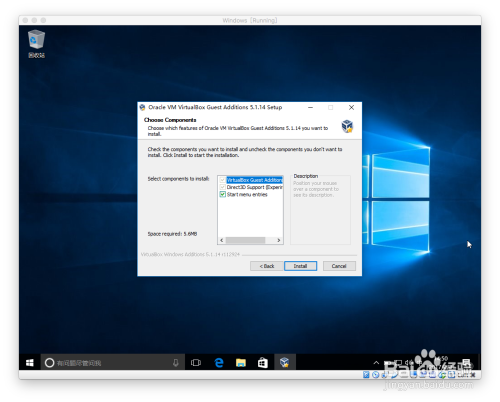Click the 'VirtualBox Windows Additions 5.1.14' version text

pyautogui.click(x=190, y=254)
